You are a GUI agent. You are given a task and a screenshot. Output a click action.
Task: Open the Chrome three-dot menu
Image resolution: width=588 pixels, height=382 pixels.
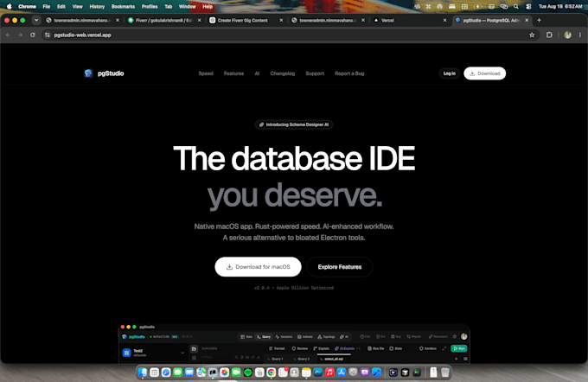(580, 35)
